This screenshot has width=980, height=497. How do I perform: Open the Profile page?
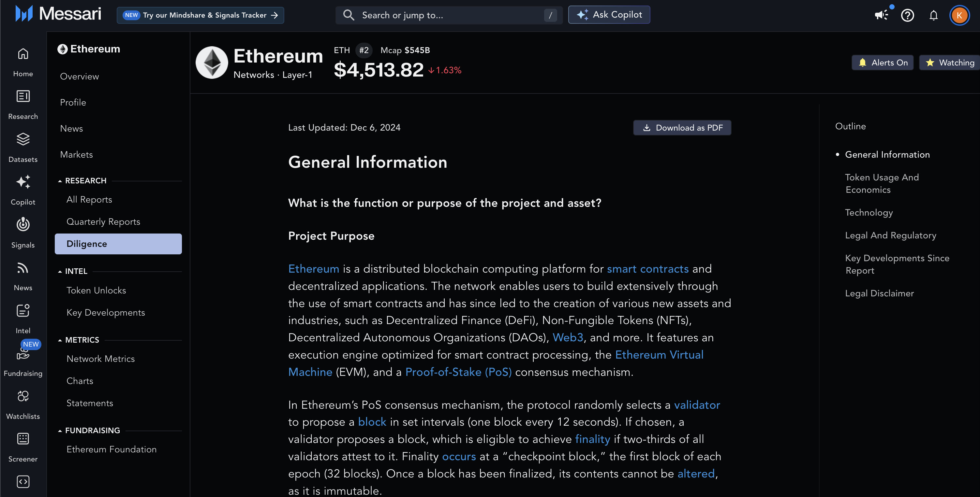click(x=73, y=103)
